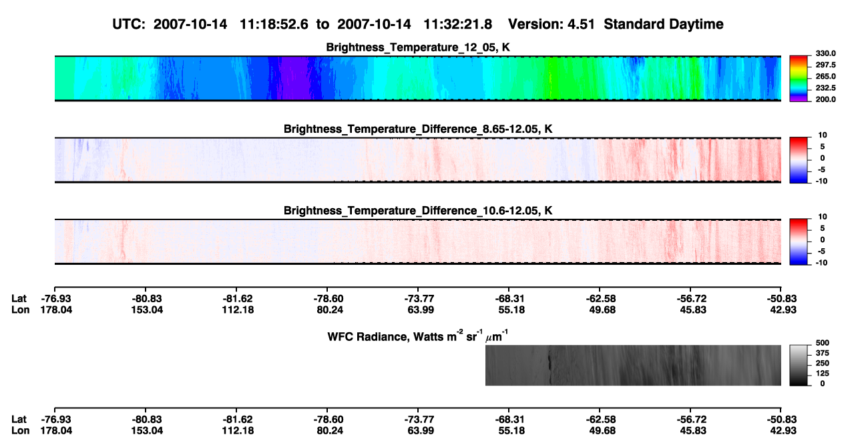
Task: Click the 500 label on radiance colorbar
Action: pyautogui.click(x=822, y=342)
